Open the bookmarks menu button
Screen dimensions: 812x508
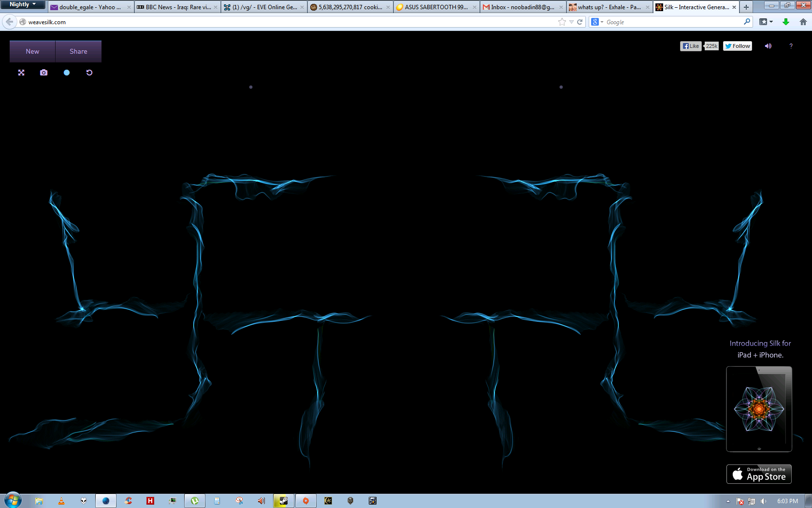point(766,22)
